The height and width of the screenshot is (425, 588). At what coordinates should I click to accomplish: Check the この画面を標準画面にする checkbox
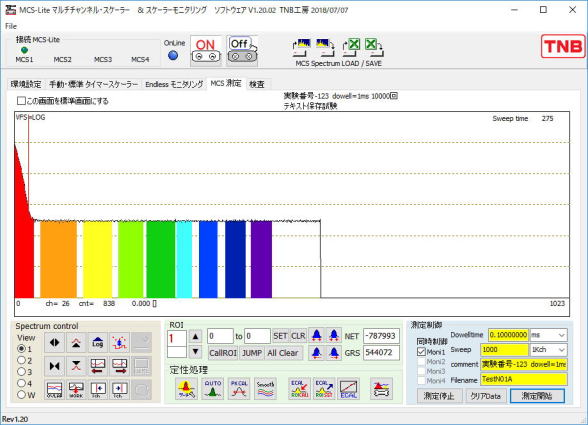tap(21, 101)
